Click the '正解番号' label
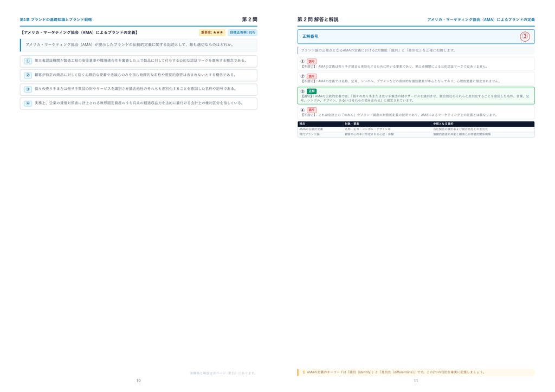Viewport: 555px width, 392px height. [x=310, y=36]
